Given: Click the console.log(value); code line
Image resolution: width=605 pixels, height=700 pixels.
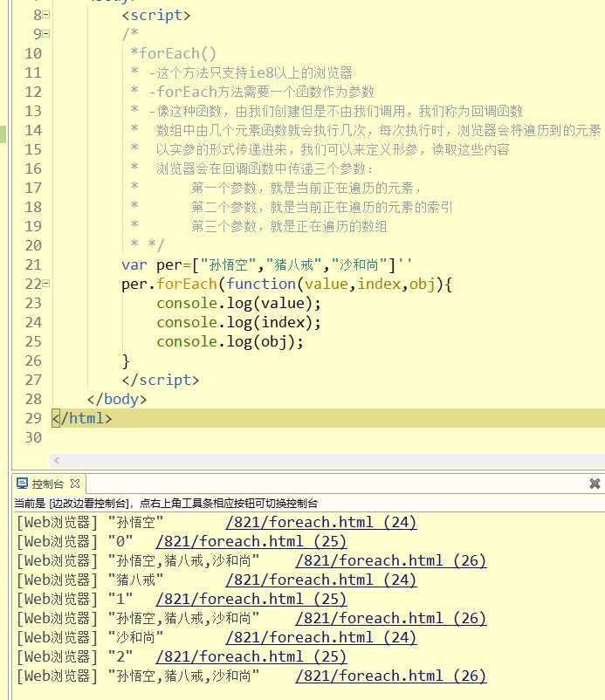Looking at the screenshot, I should 238,303.
